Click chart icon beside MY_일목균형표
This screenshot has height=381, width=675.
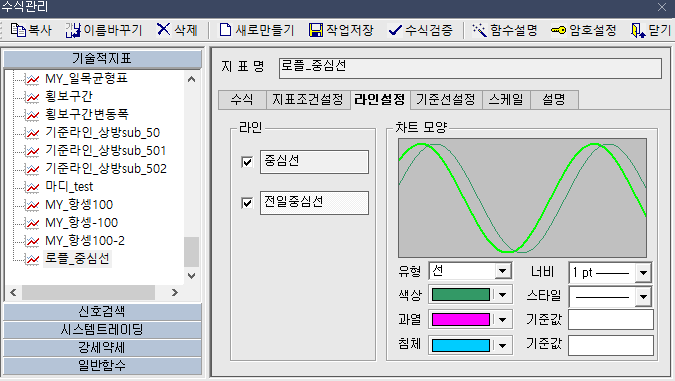click(x=32, y=79)
